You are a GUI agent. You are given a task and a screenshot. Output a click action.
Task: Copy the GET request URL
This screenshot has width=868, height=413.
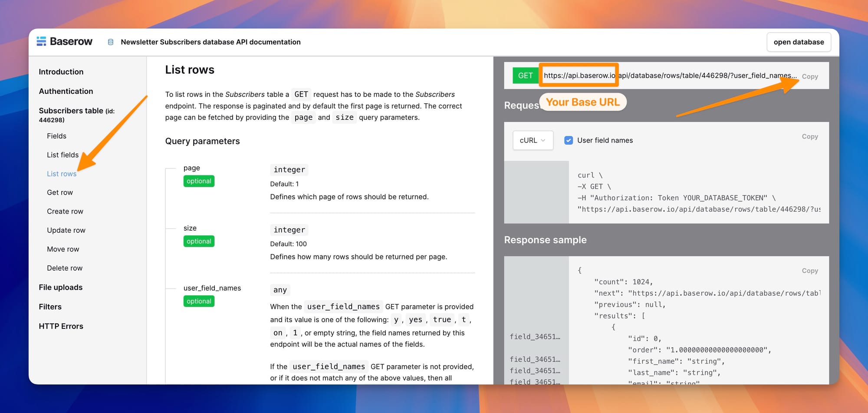809,76
